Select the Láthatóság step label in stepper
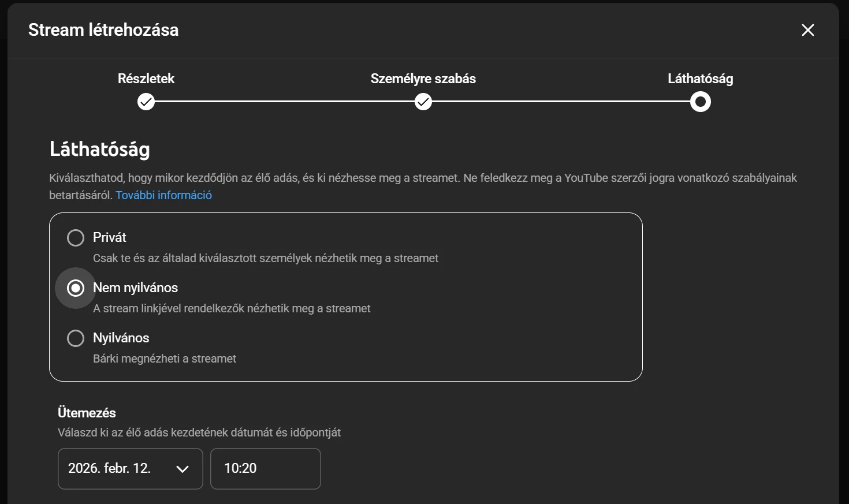The image size is (849, 504). [700, 79]
